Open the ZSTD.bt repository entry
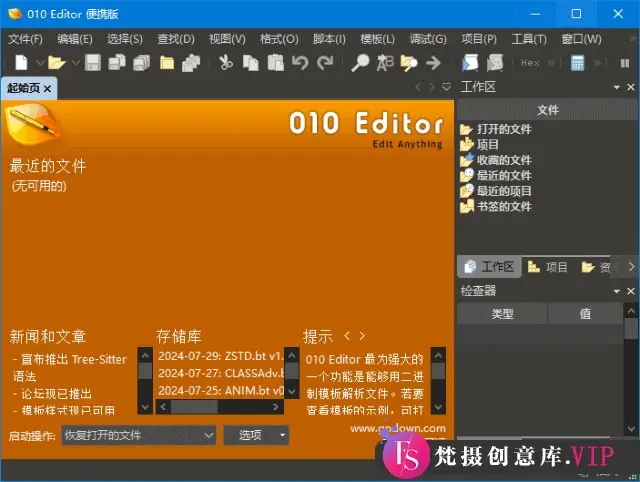640x482 pixels. pyautogui.click(x=220, y=356)
